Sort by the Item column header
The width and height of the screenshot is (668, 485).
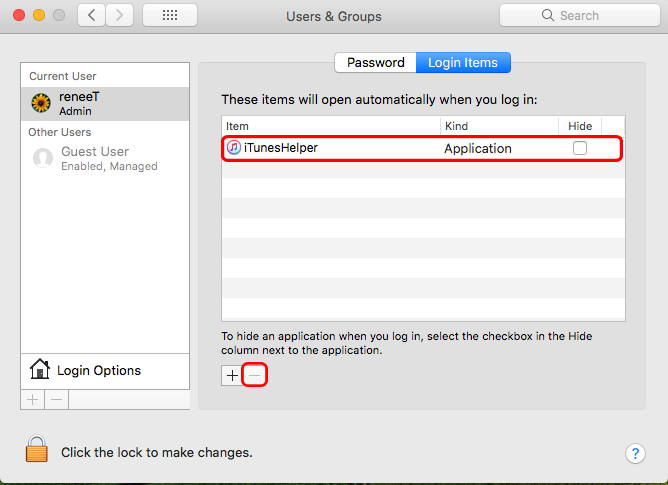tap(330, 126)
